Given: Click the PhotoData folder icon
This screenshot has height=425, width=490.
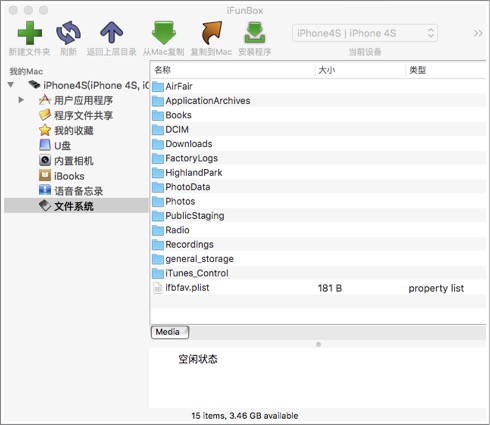Looking at the screenshot, I should click(x=158, y=187).
